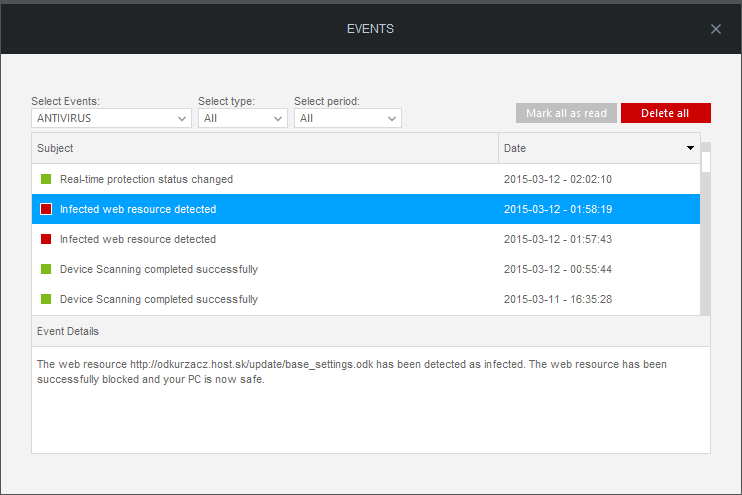Select Device Scanning event dated 2015-03-11
This screenshot has height=495, width=742.
click(366, 299)
